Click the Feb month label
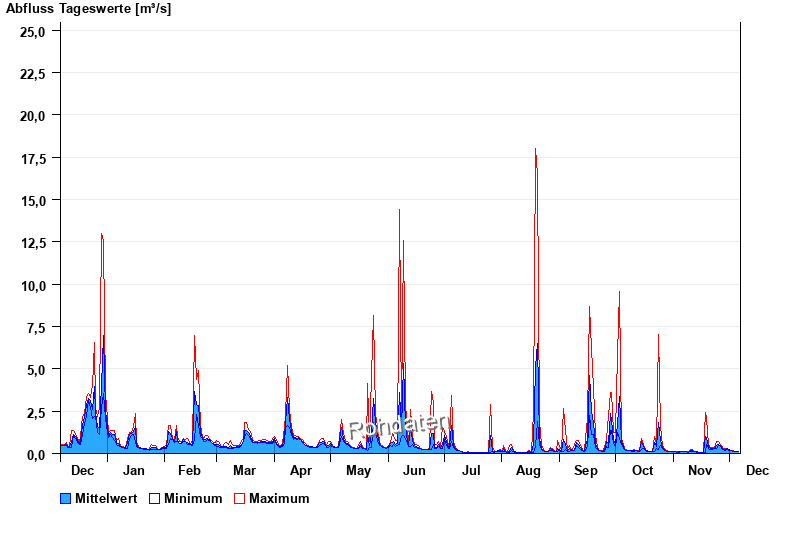 point(189,471)
